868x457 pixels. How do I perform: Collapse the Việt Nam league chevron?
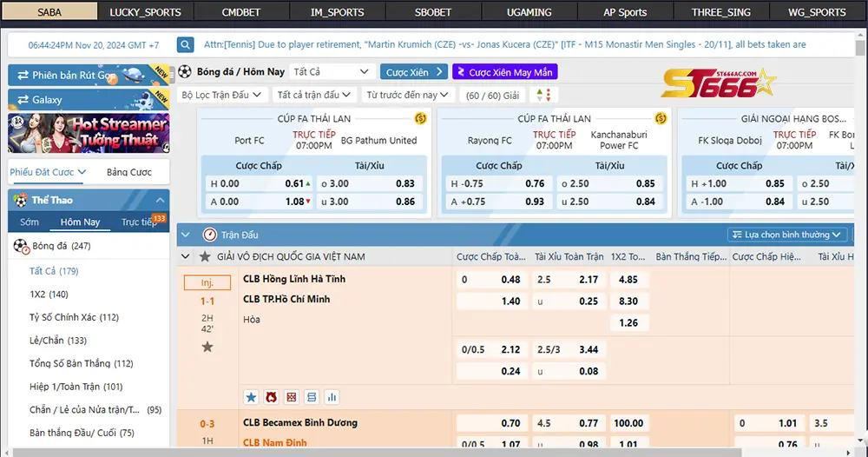pos(186,256)
